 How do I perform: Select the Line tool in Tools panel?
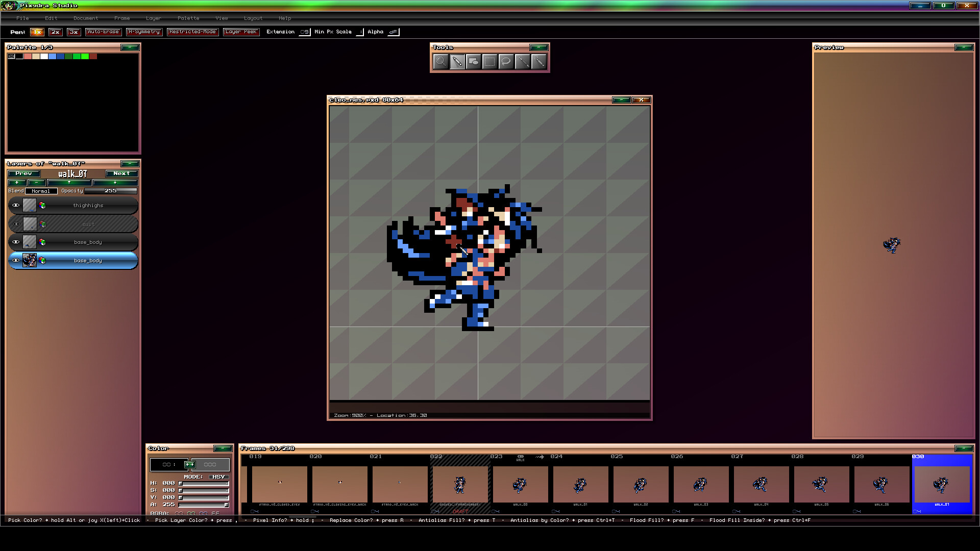(522, 62)
